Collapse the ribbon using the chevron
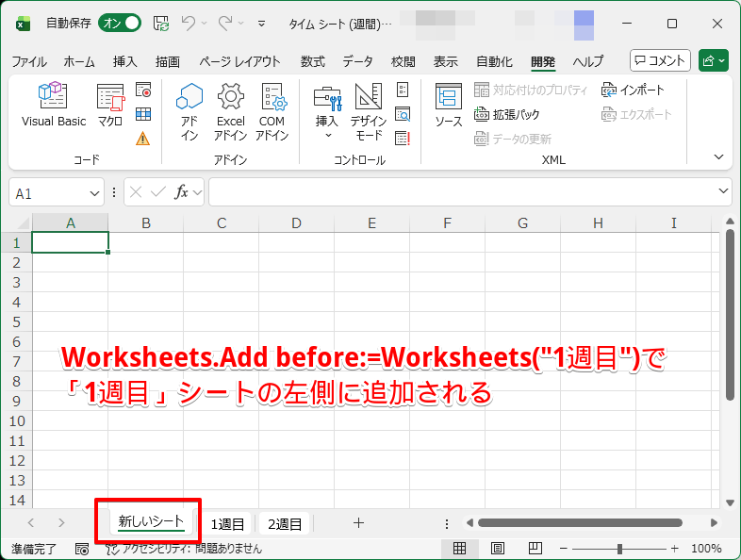Screen dimensions: 741x560 pyautogui.click(x=718, y=156)
